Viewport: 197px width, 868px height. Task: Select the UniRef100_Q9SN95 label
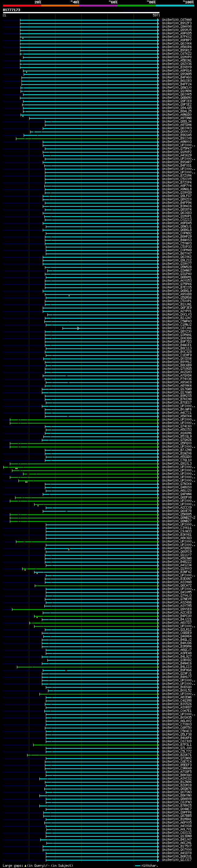176,74
